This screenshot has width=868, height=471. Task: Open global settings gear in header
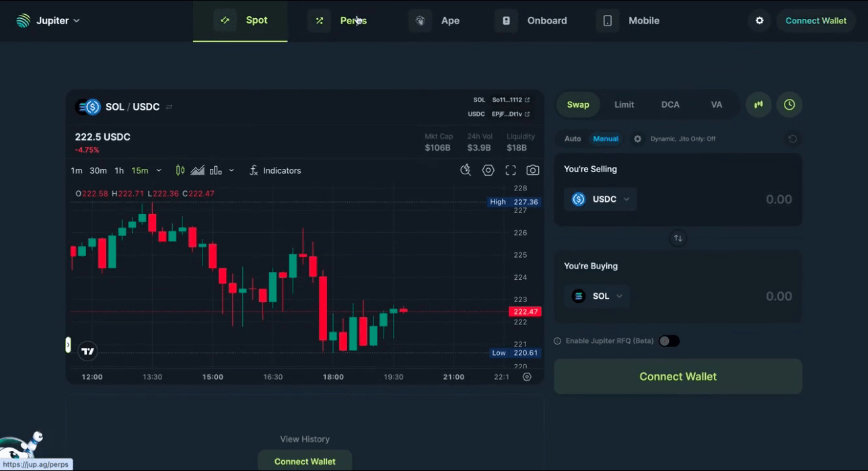(760, 21)
